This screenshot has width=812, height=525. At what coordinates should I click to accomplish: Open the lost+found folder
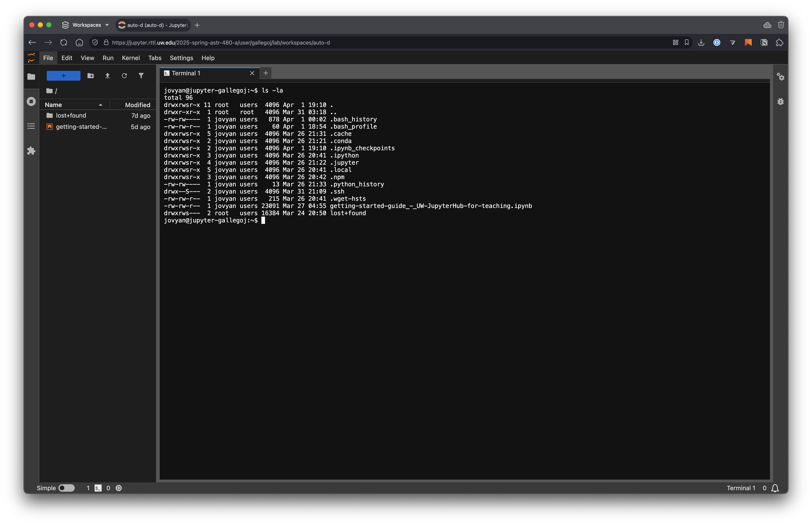tap(71, 115)
